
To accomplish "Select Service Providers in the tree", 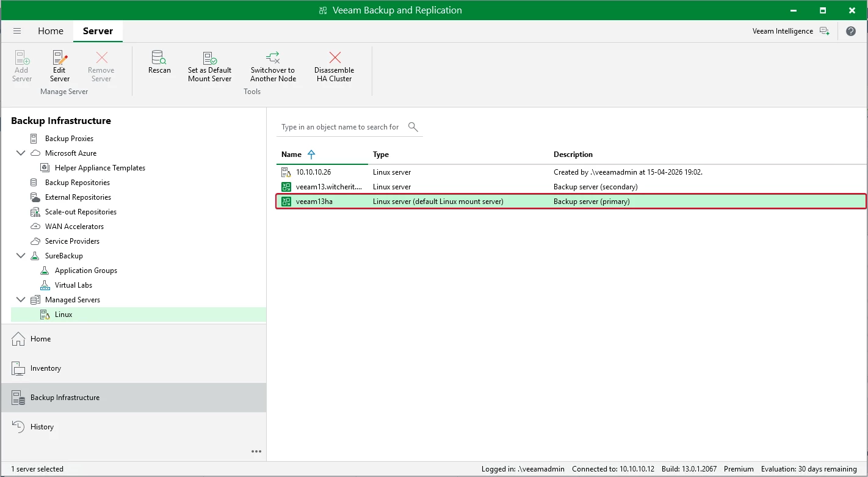I will (72, 241).
